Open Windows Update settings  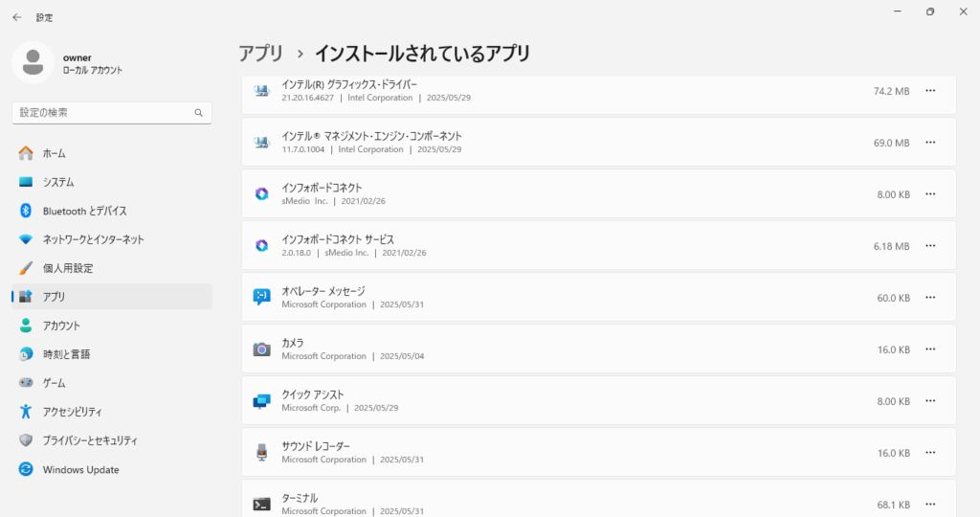112,469
